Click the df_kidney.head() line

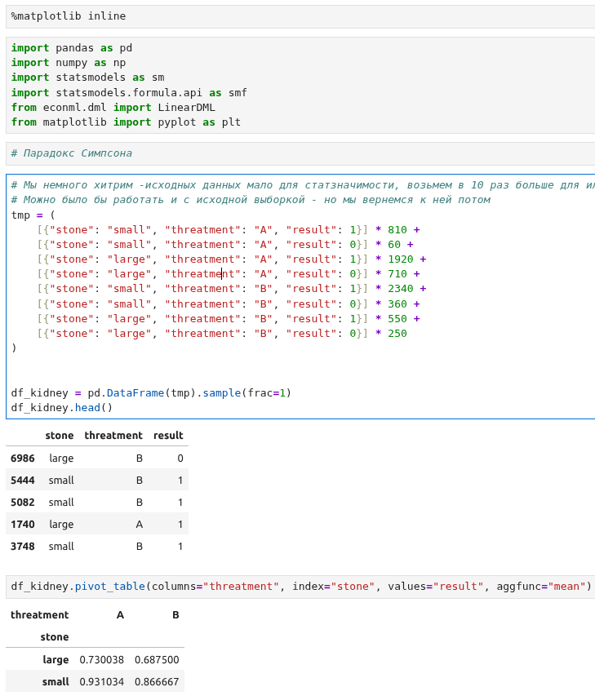click(x=62, y=408)
